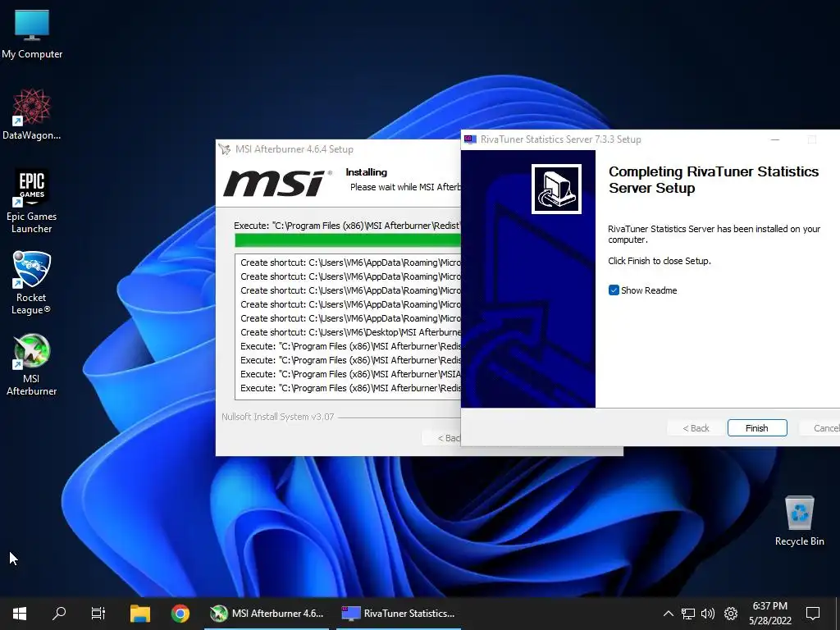This screenshot has width=840, height=630.
Task: Minimize the RivaTuner Setup window
Action: click(x=774, y=139)
